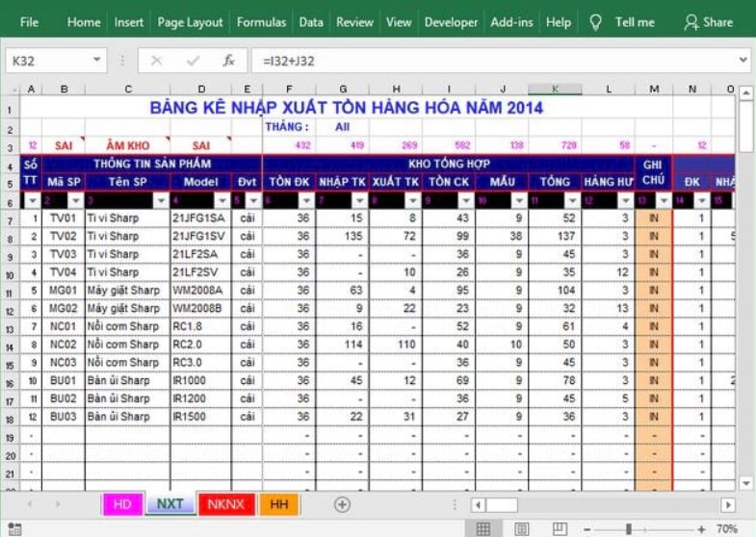Click the Name Box showing K32
Viewport: 756px width, 537px height.
48,61
